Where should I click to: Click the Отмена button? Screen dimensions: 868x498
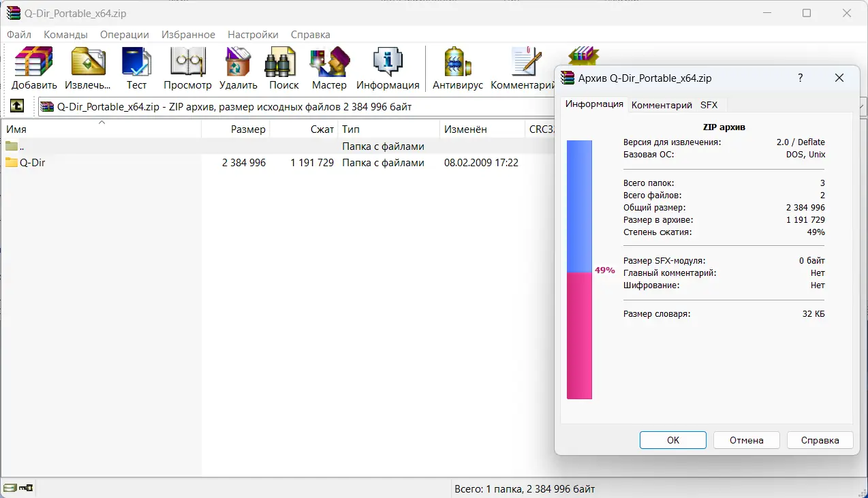click(x=747, y=440)
